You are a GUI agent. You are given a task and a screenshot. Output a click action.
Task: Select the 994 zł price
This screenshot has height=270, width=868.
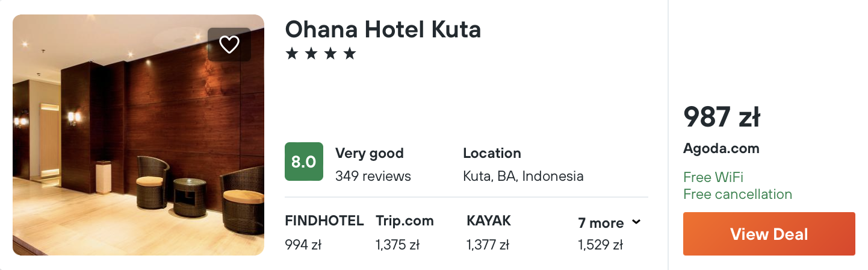tap(303, 245)
